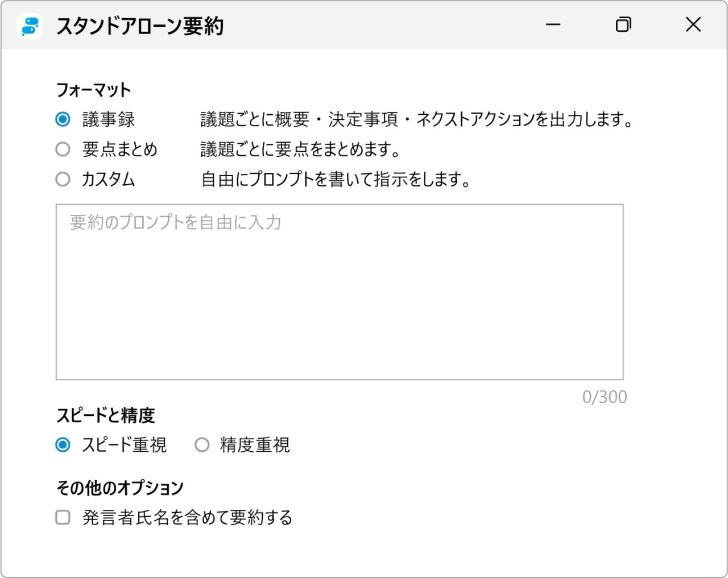Minimize the スタンドアローン要約 window
Screen dimensions: 728x578
553,25
